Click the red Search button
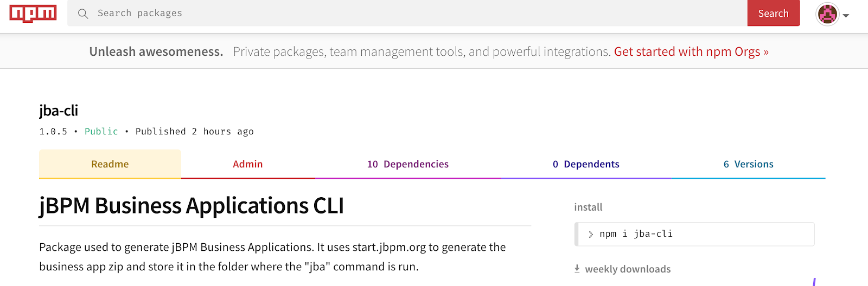Viewport: 868px width, 286px height. (774, 13)
